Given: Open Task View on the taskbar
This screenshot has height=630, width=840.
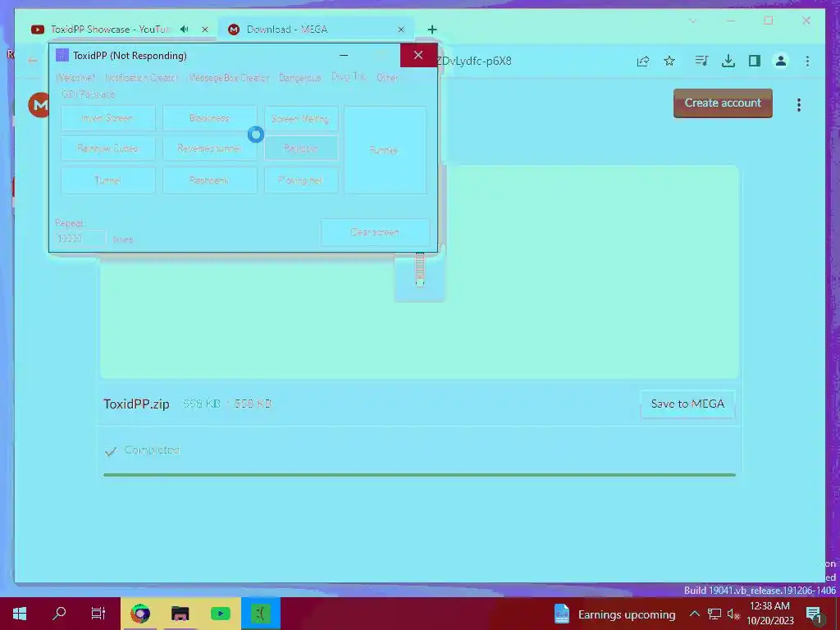Looking at the screenshot, I should 98,614.
